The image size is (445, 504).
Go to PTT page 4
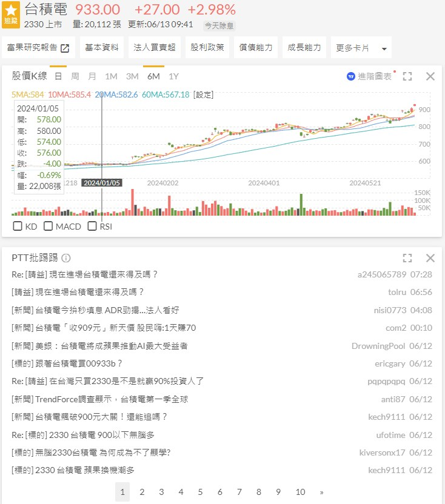pyautogui.click(x=181, y=492)
